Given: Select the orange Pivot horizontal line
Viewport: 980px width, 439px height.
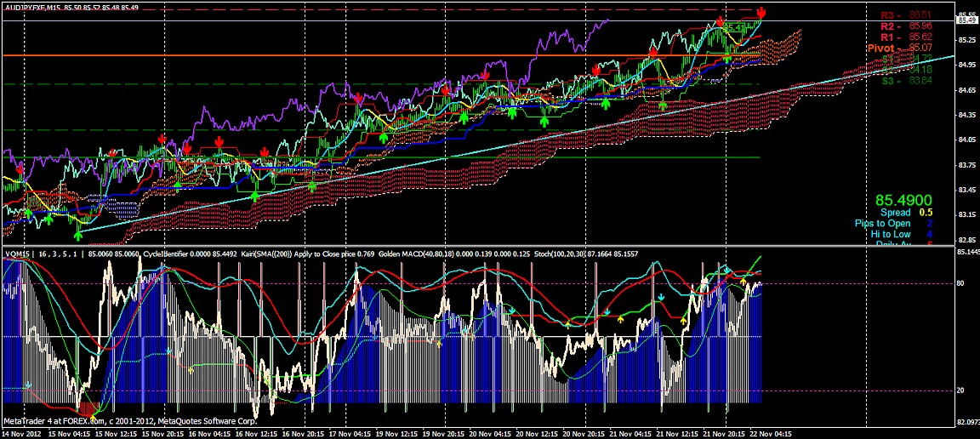Looking at the screenshot, I should [380, 55].
